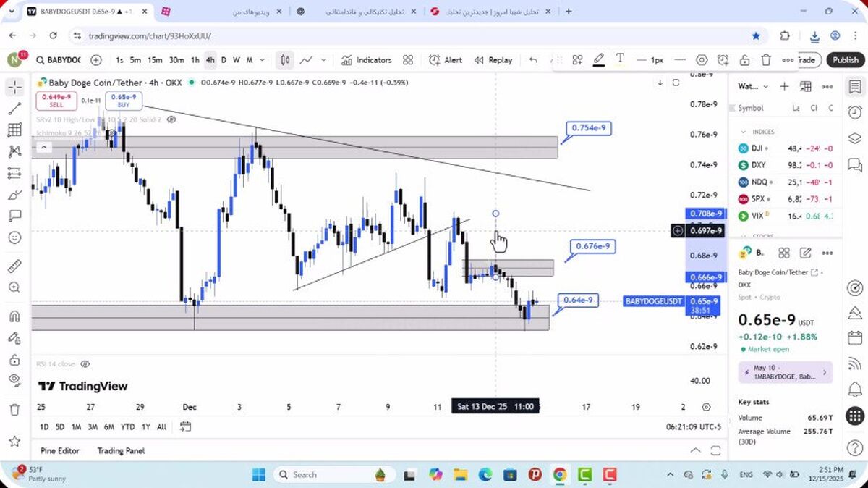Collapse the INDICES watchlist section

point(743,132)
